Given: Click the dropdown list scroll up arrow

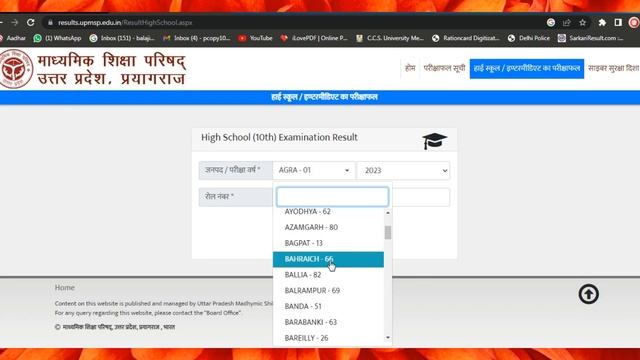Looking at the screenshot, I should tap(388, 213).
